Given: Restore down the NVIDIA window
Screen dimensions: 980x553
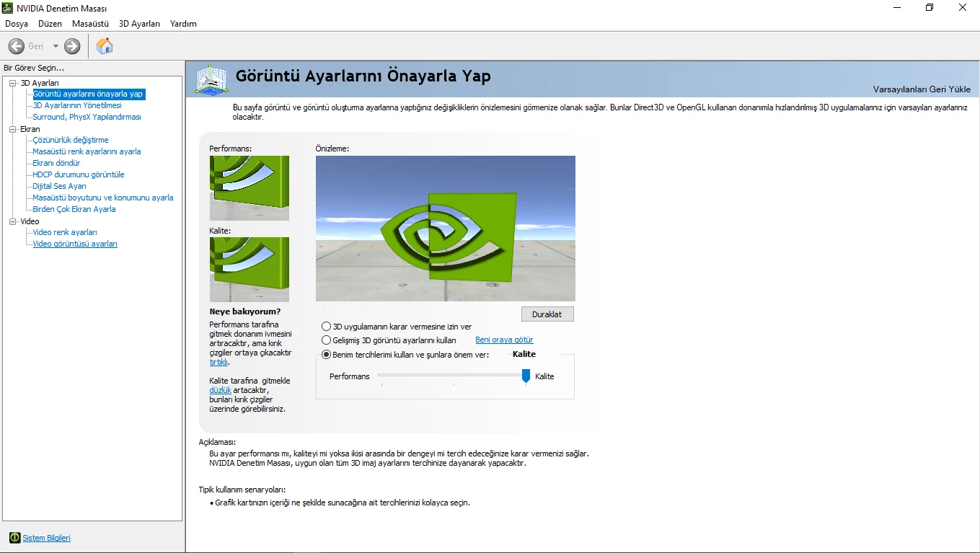Looking at the screenshot, I should 930,8.
